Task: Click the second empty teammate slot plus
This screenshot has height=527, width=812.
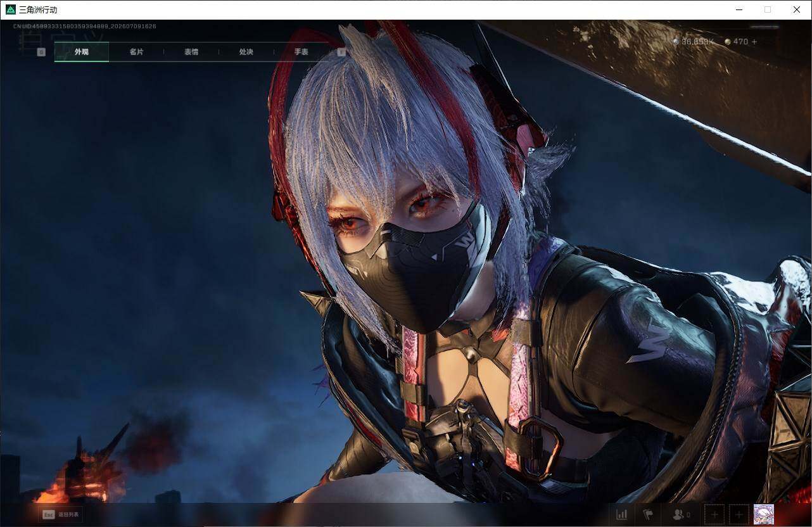Action: (739, 515)
